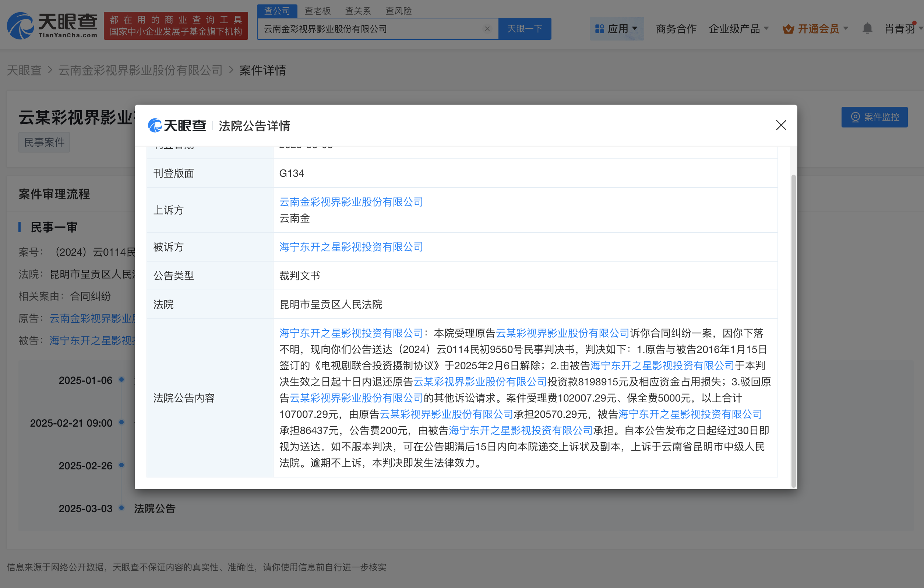Go to 天眼查 breadcrumb home
Image resolution: width=924 pixels, height=588 pixels.
point(24,70)
